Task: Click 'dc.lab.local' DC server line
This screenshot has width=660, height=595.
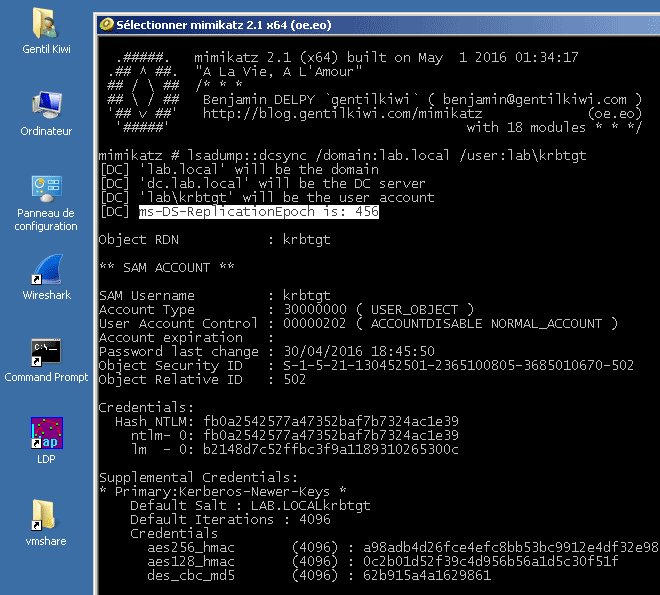Action: (x=262, y=184)
